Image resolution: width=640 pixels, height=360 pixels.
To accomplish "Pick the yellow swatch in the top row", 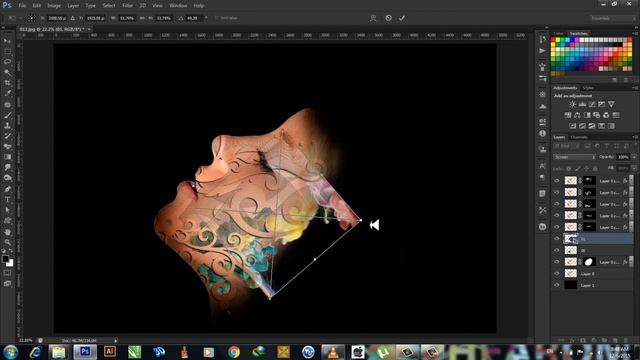I will pyautogui.click(x=558, y=40).
